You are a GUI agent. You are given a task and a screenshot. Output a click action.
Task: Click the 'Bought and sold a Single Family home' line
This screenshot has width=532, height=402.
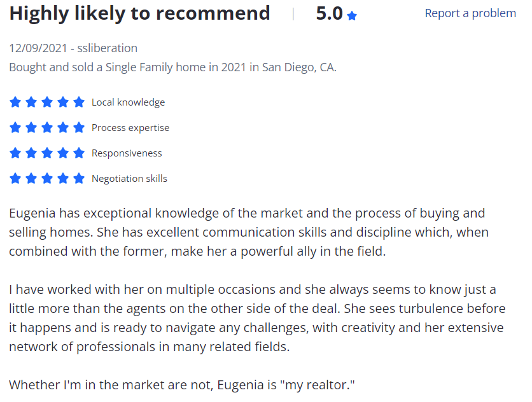[172, 67]
